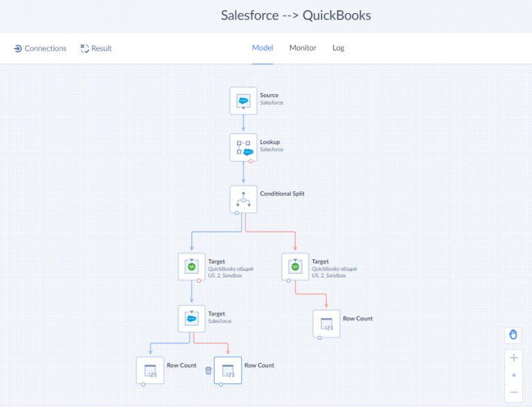
Task: Click the right QuickBooks Target node icon
Action: click(x=295, y=266)
